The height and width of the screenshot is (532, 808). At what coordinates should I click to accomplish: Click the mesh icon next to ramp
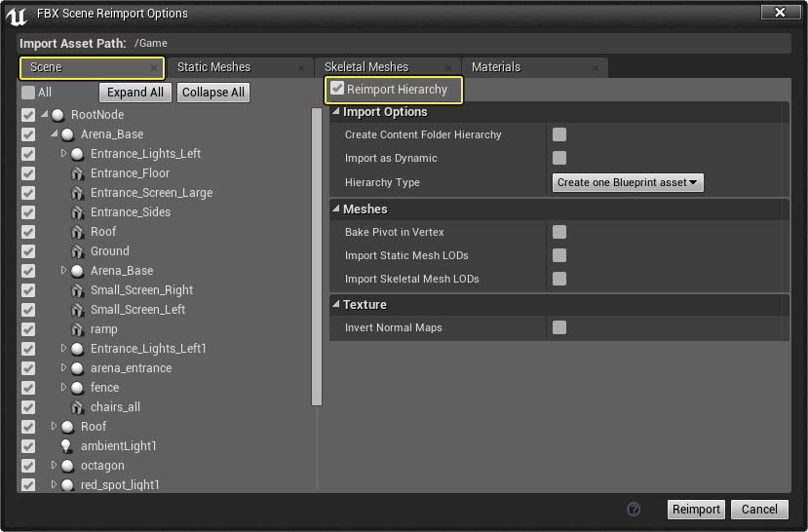(77, 329)
